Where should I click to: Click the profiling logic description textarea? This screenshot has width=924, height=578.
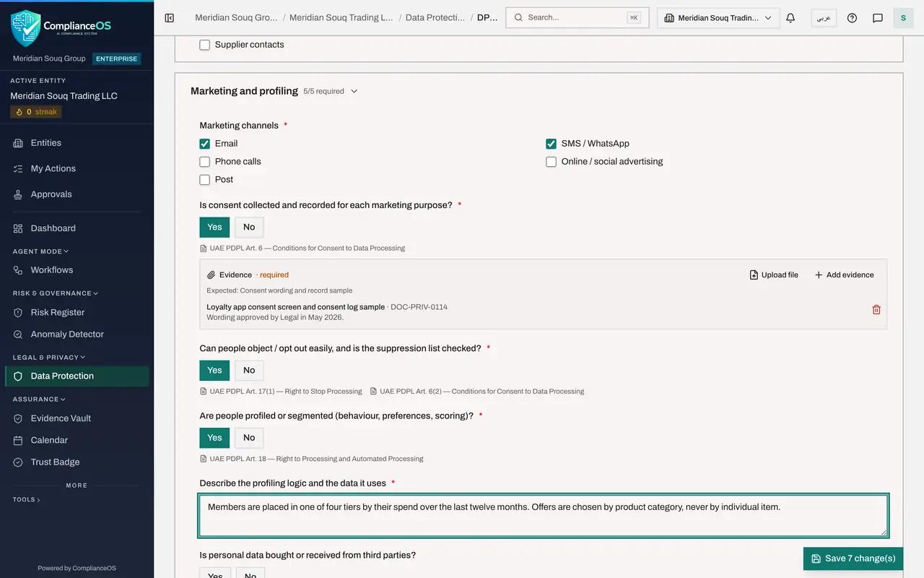pos(544,515)
